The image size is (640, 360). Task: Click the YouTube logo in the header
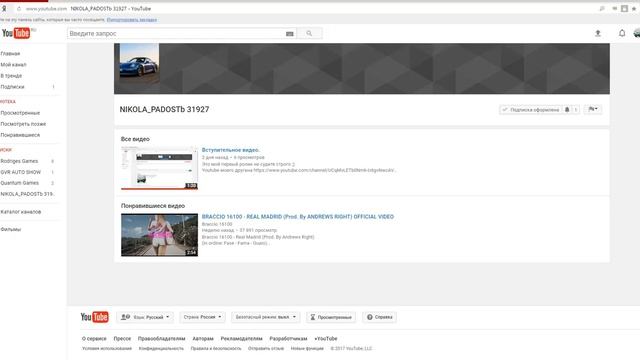tap(16, 33)
